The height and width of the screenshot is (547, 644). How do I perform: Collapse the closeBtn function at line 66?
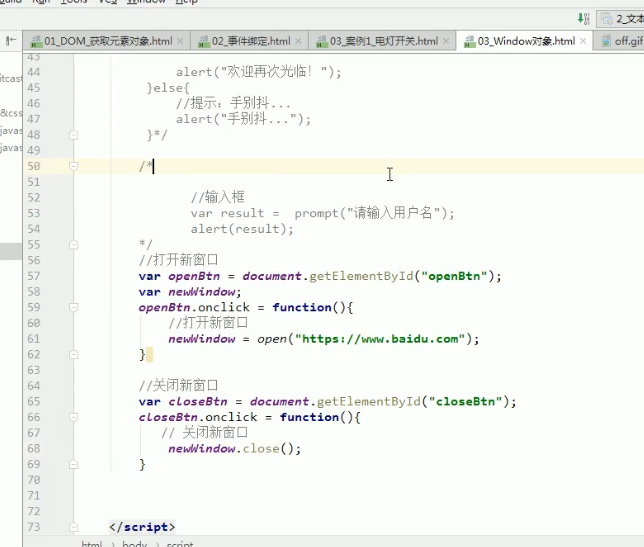click(74, 417)
